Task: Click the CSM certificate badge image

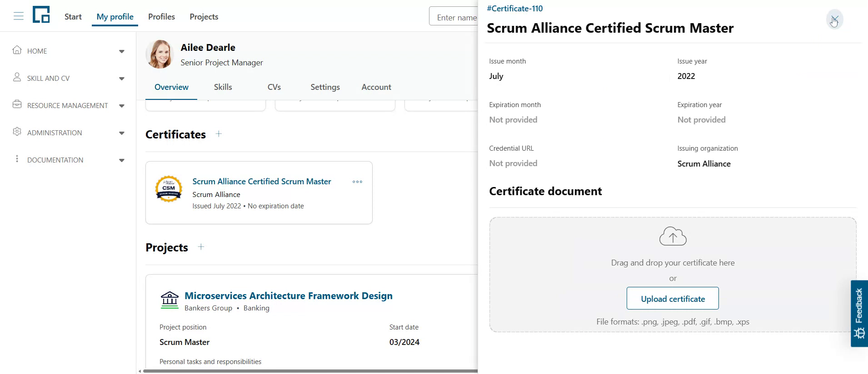Action: click(x=169, y=188)
